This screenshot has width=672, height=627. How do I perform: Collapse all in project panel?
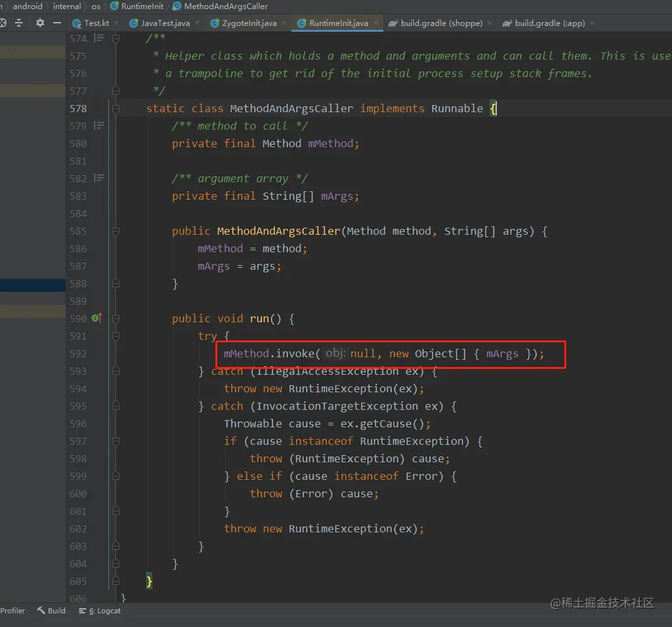click(x=19, y=23)
